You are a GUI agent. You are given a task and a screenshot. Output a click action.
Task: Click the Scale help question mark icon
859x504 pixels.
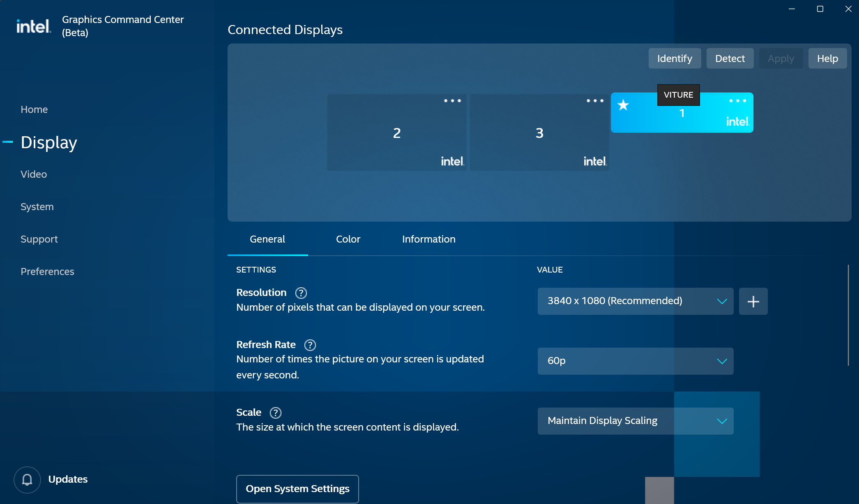coord(276,413)
